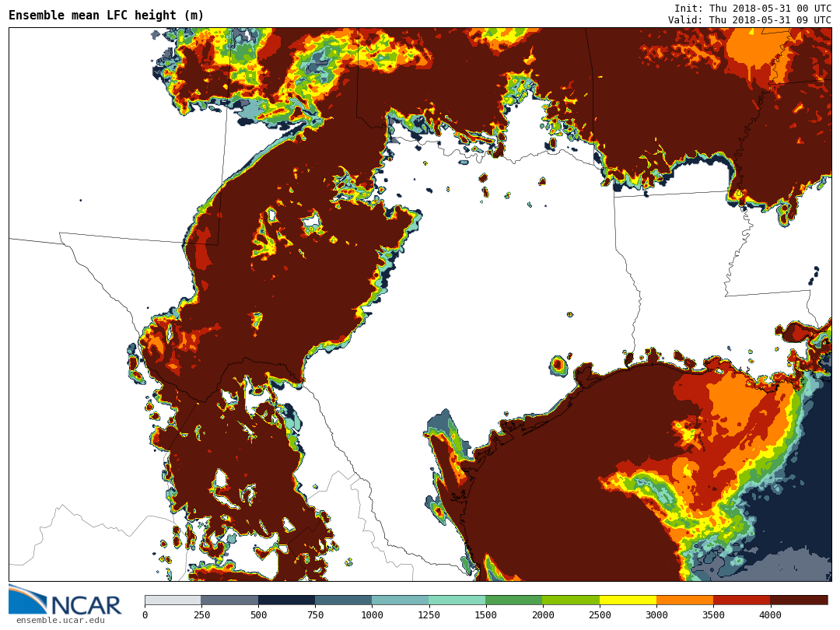Click the 'Ensemble mean LFC height (m)' title
The width and height of the screenshot is (840, 630).
pos(107,16)
